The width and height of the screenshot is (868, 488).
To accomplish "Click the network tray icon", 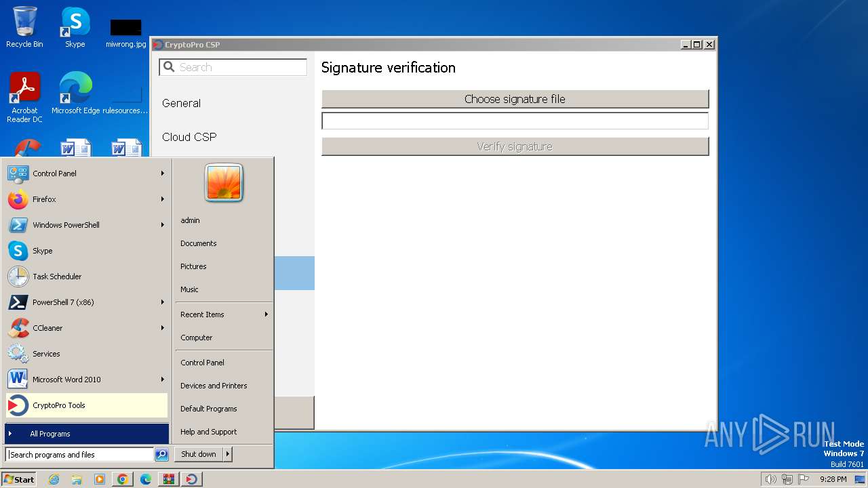I will pos(787,479).
